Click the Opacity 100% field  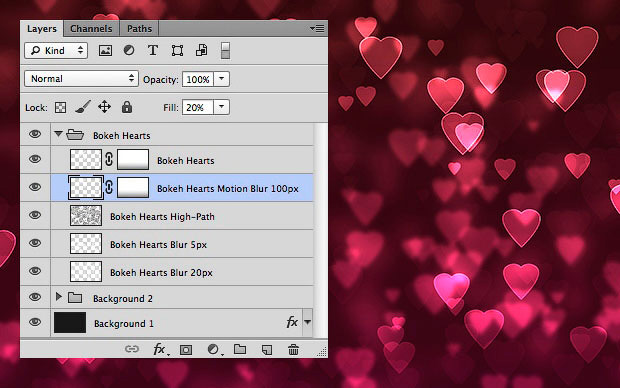click(198, 79)
